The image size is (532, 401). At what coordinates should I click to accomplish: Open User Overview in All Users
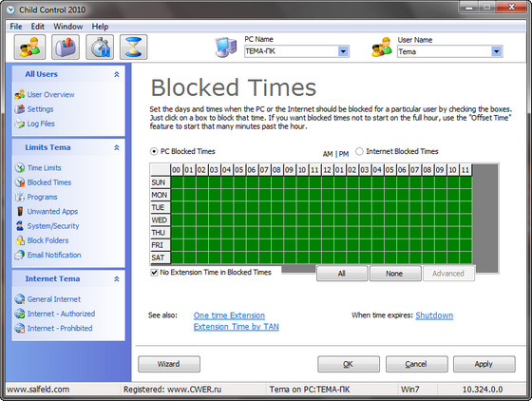(x=51, y=95)
